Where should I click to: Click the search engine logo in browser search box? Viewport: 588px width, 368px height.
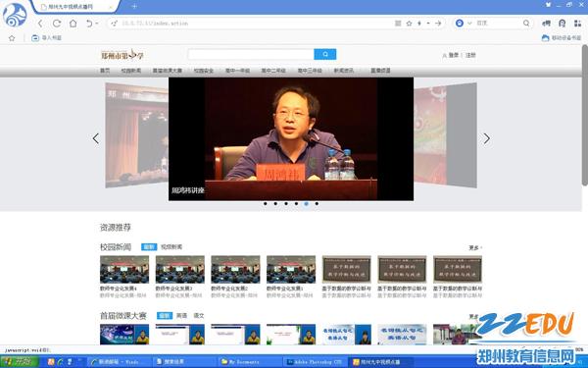460,24
